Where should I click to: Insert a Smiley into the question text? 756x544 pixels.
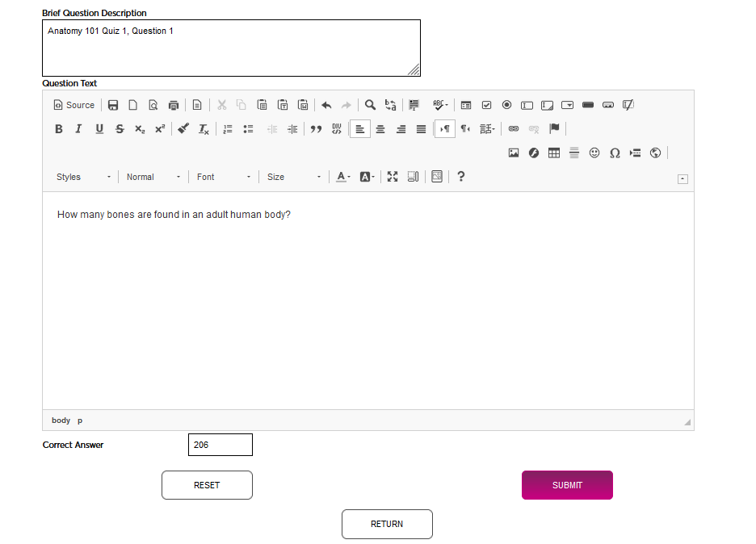coord(594,152)
